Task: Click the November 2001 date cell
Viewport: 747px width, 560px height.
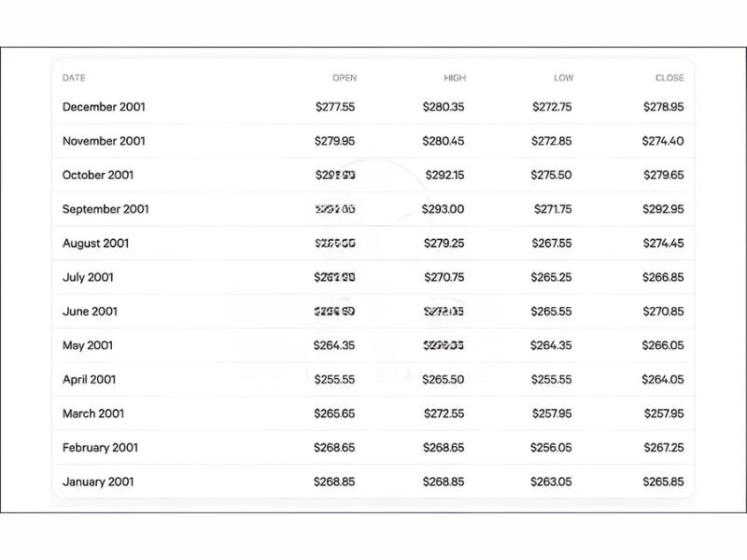Action: coord(104,141)
